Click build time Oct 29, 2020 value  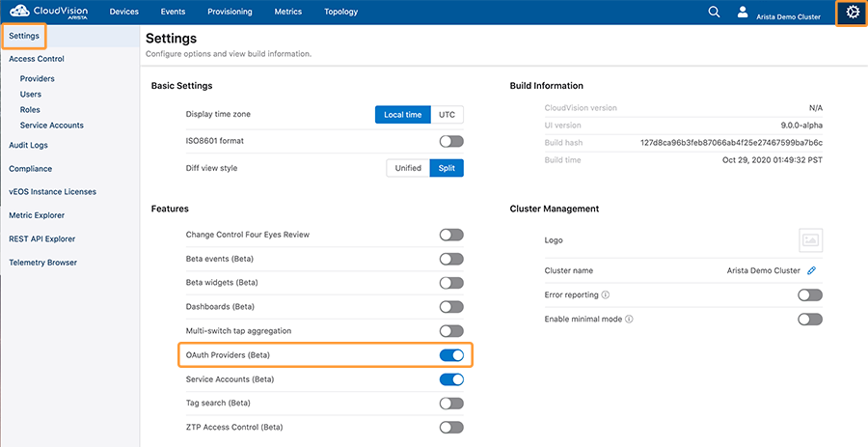tap(773, 160)
